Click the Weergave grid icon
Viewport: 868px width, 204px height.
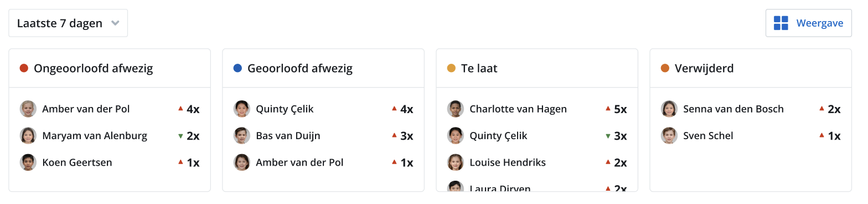(781, 23)
